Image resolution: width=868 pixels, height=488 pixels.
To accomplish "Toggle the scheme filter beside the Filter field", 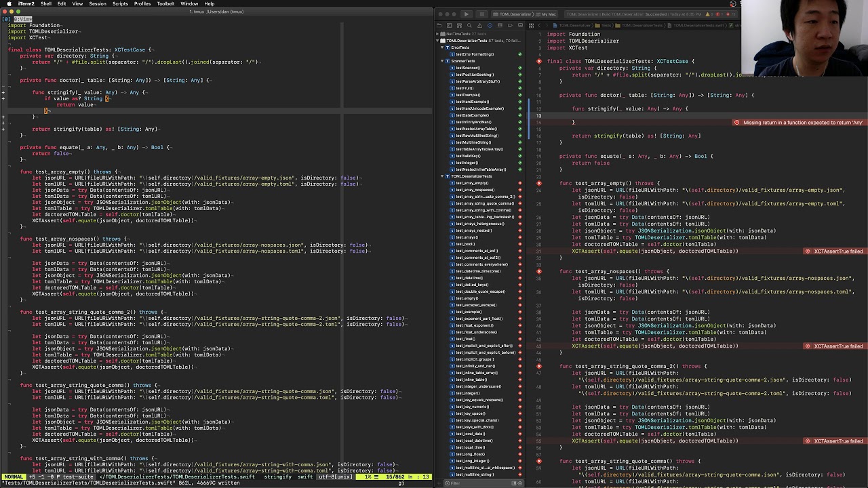I will click(x=513, y=483).
